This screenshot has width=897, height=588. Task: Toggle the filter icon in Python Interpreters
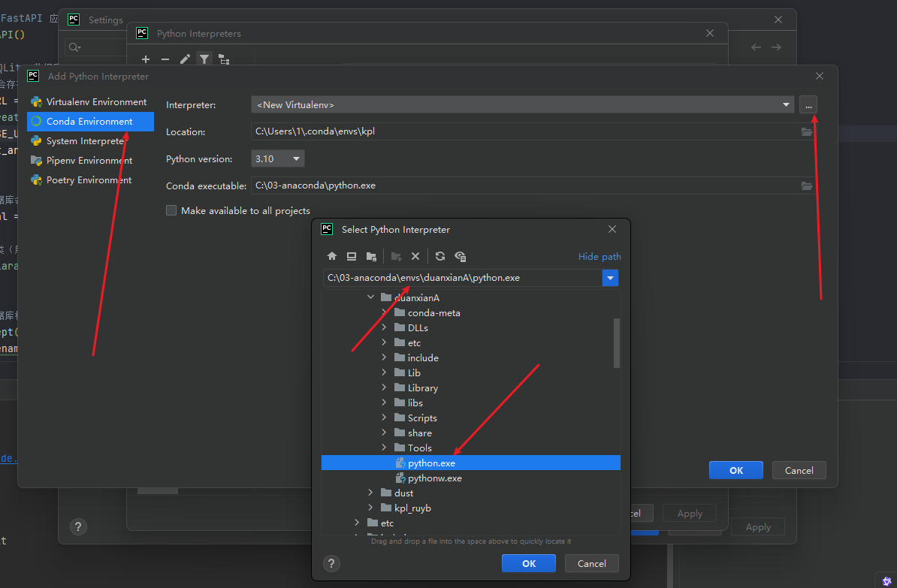point(204,59)
